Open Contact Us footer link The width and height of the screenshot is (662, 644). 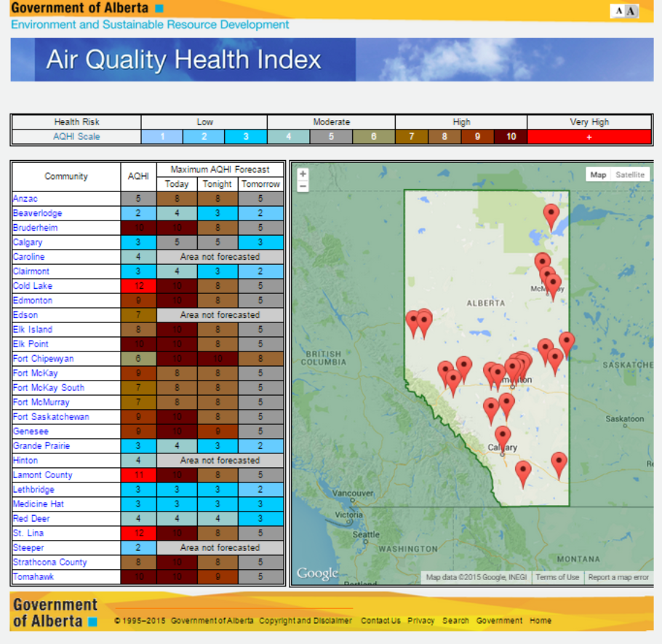tap(380, 621)
